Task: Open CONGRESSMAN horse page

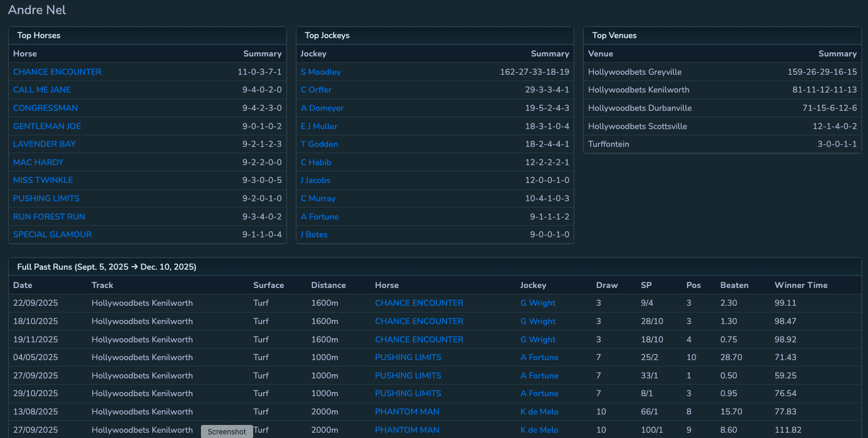Action: point(46,108)
